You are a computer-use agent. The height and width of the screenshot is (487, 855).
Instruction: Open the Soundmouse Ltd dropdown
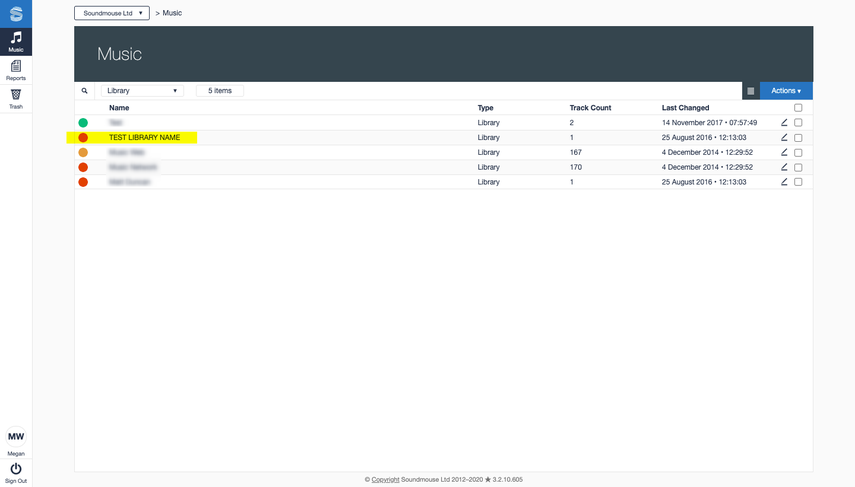pos(112,13)
